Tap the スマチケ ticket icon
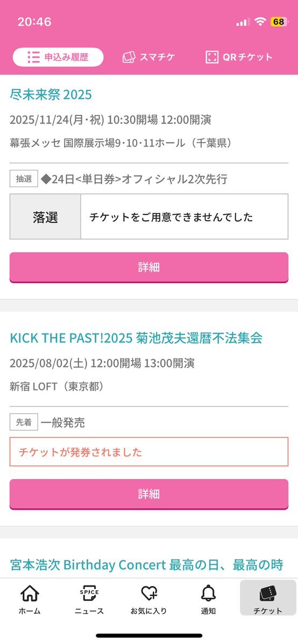298x644 pixels. [129, 57]
